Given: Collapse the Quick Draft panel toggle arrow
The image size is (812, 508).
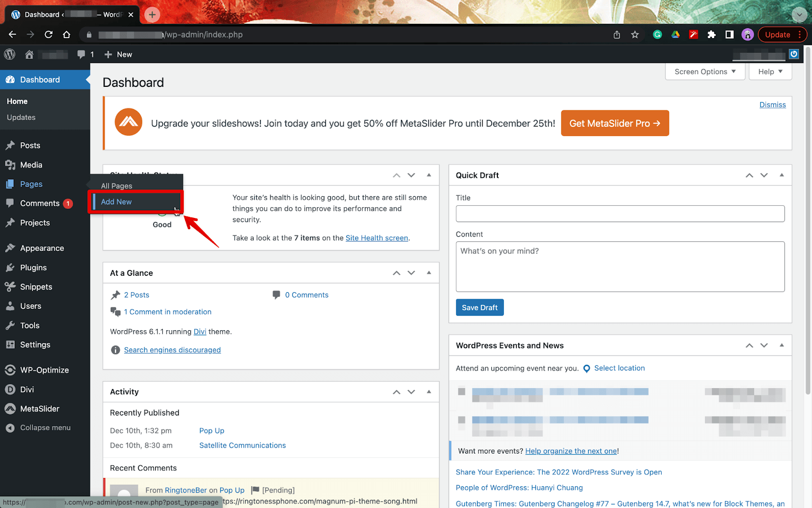Looking at the screenshot, I should tap(782, 175).
